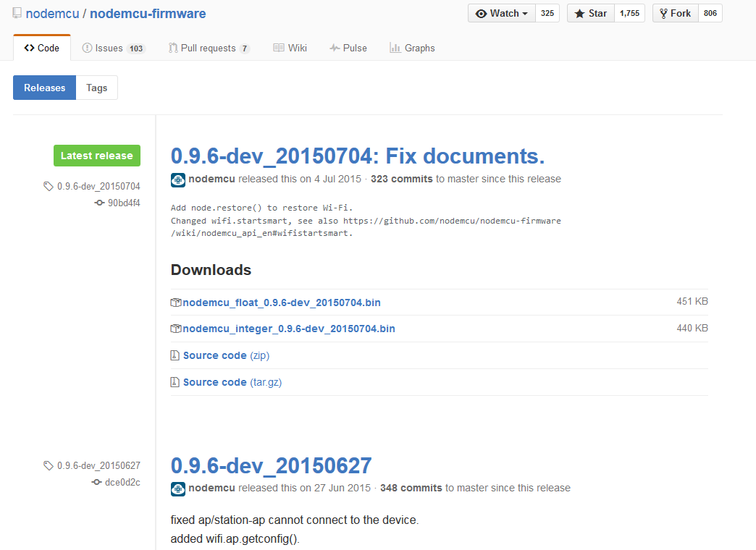Click the archive icon beside Source code (tar.gz)
Screen dimensions: 756x550
[x=175, y=382]
